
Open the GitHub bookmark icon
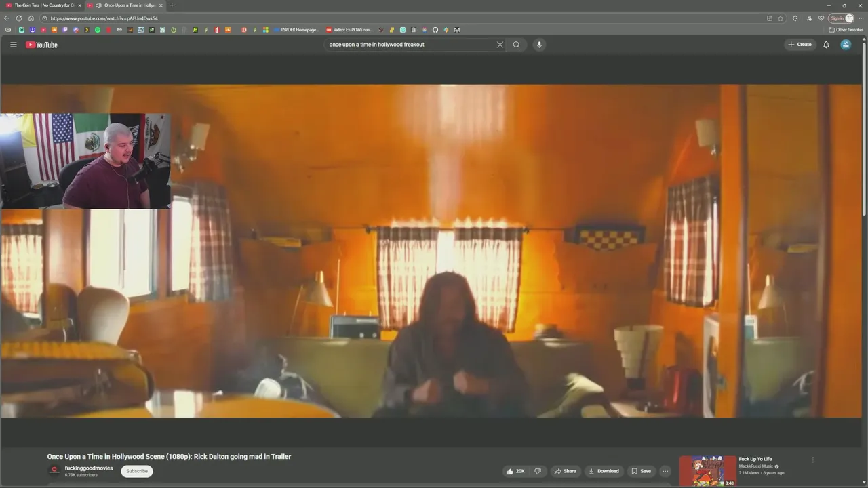(435, 30)
